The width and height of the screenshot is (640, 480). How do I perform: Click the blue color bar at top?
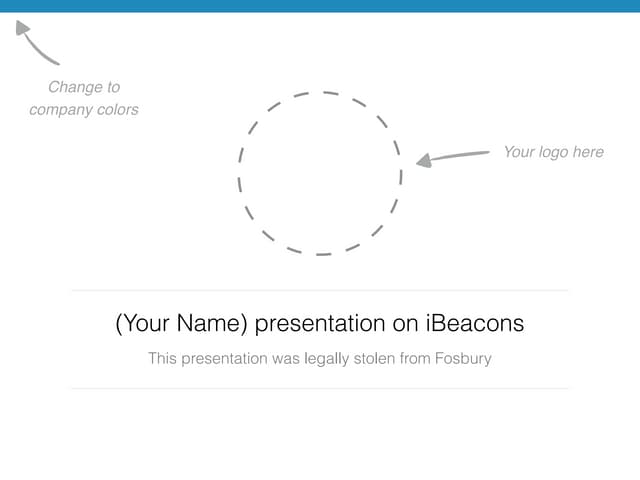(320, 6)
